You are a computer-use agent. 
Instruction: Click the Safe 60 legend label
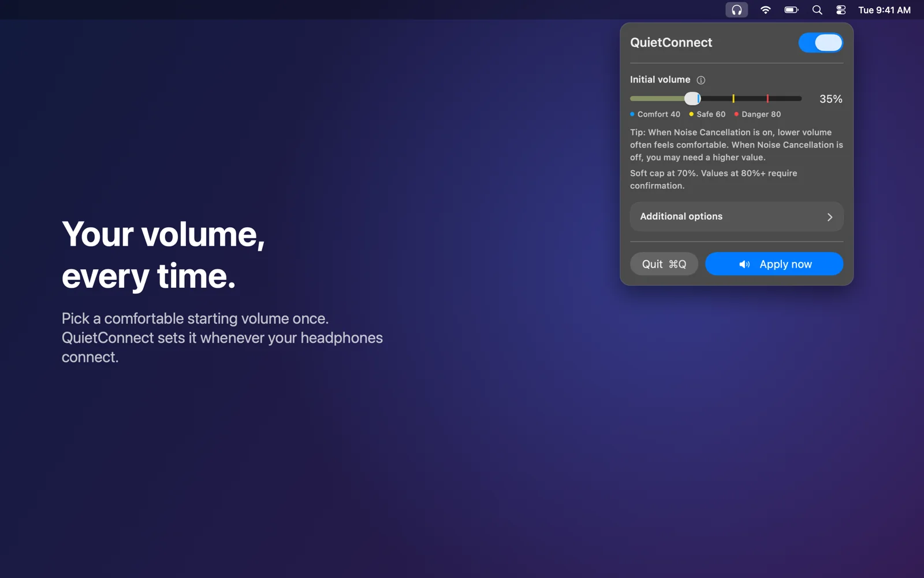tap(707, 114)
